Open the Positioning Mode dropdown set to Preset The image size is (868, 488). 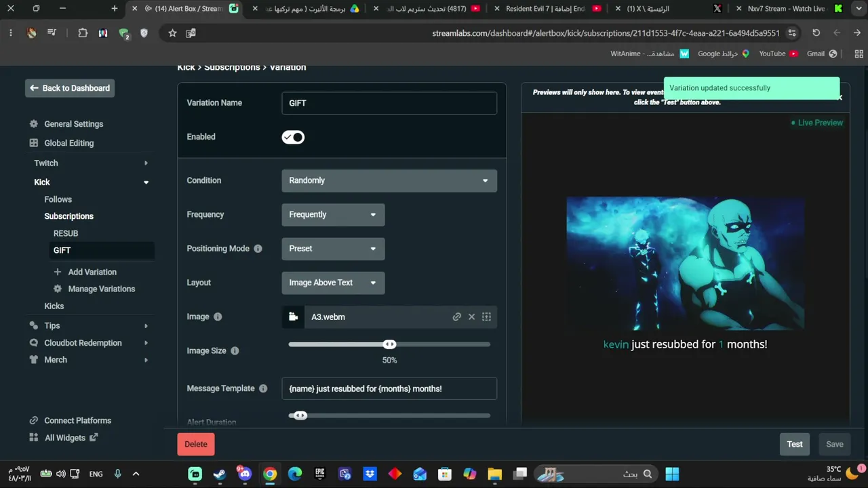tap(333, 249)
